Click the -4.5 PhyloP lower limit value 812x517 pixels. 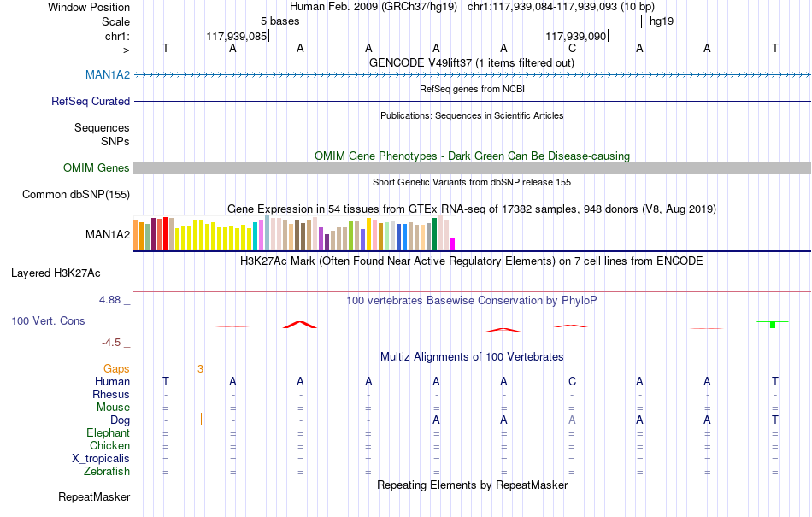tap(111, 343)
